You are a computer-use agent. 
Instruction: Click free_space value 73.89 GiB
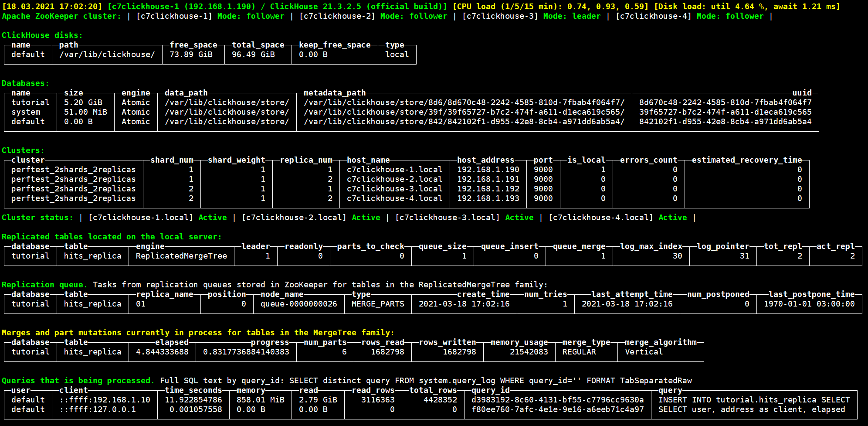(x=191, y=55)
